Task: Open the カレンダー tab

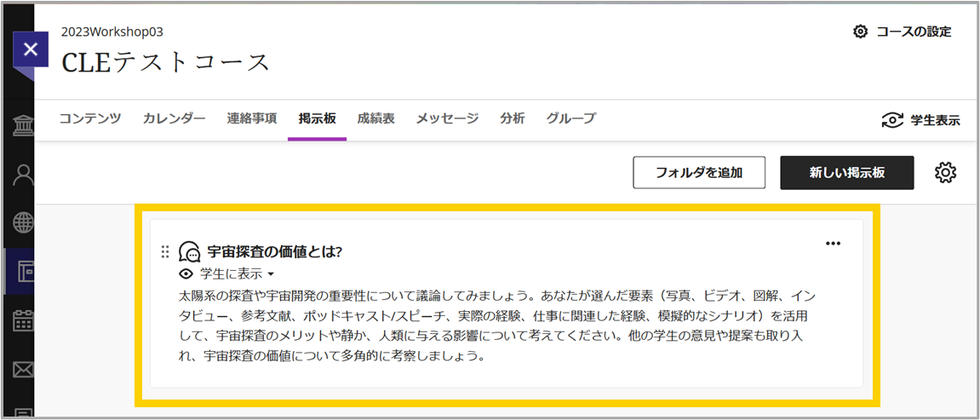Action: (174, 118)
